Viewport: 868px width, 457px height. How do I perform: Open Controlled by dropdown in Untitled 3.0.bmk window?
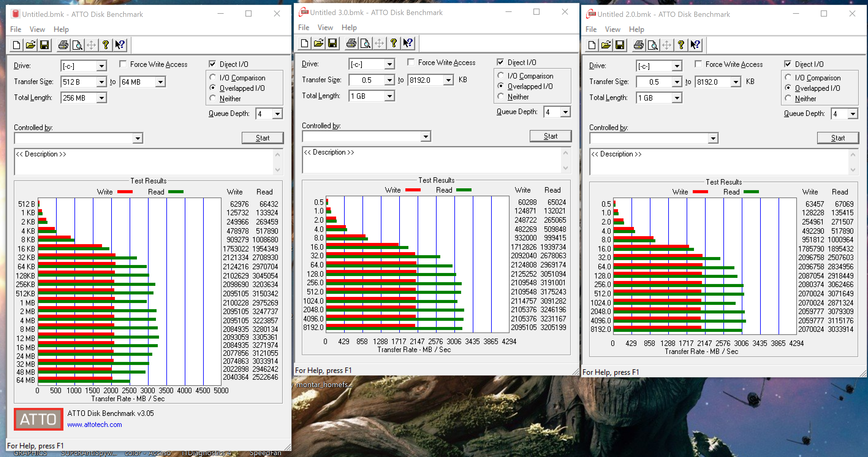click(x=426, y=136)
